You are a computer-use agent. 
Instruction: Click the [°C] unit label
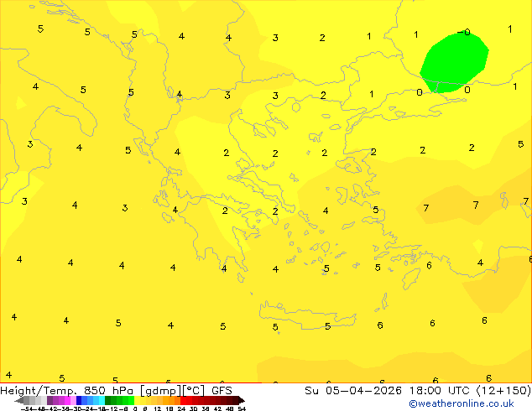[194, 391]
